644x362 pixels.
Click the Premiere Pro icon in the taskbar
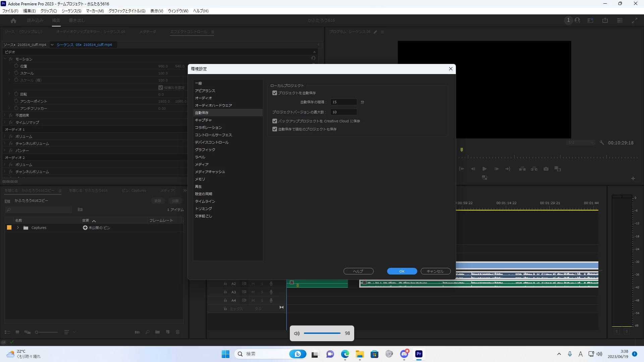click(419, 354)
